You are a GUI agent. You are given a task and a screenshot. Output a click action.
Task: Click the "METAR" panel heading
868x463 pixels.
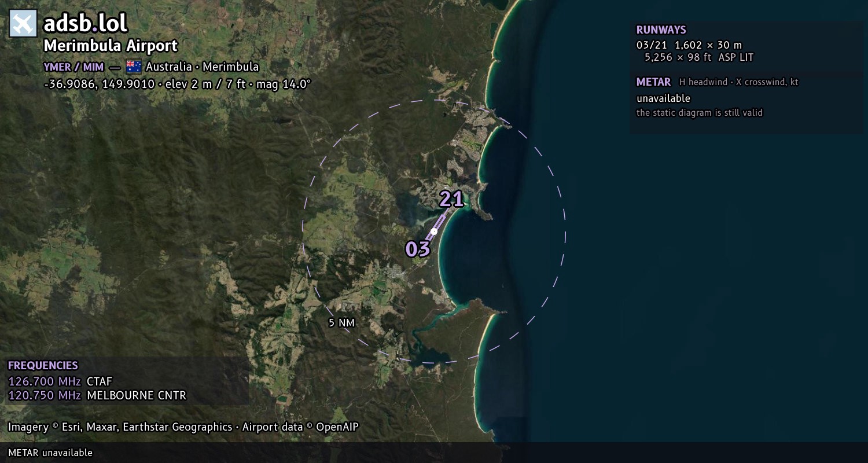click(x=653, y=82)
